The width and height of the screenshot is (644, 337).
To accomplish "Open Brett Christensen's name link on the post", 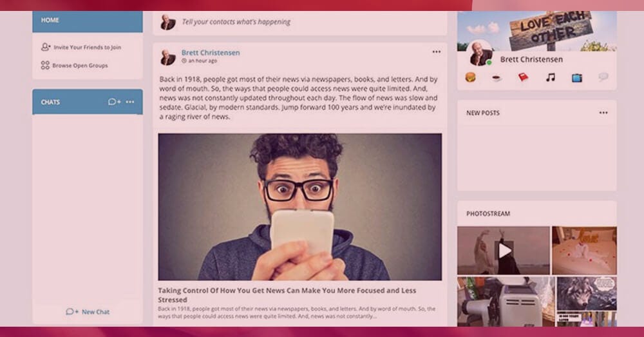I will [x=211, y=53].
